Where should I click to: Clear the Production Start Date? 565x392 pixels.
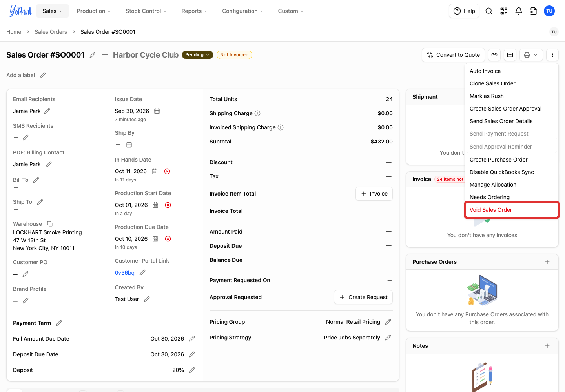[168, 205]
